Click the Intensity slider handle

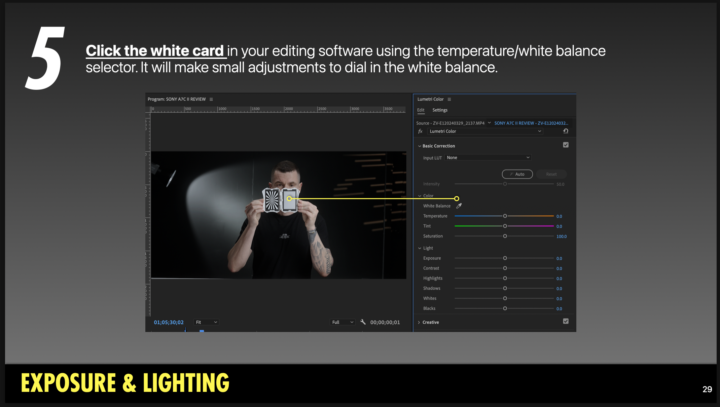(505, 184)
